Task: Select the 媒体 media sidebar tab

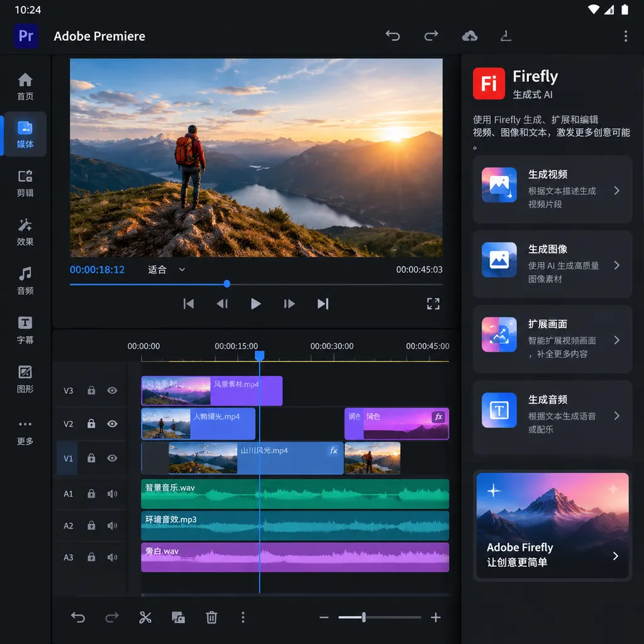Action: coord(25,134)
